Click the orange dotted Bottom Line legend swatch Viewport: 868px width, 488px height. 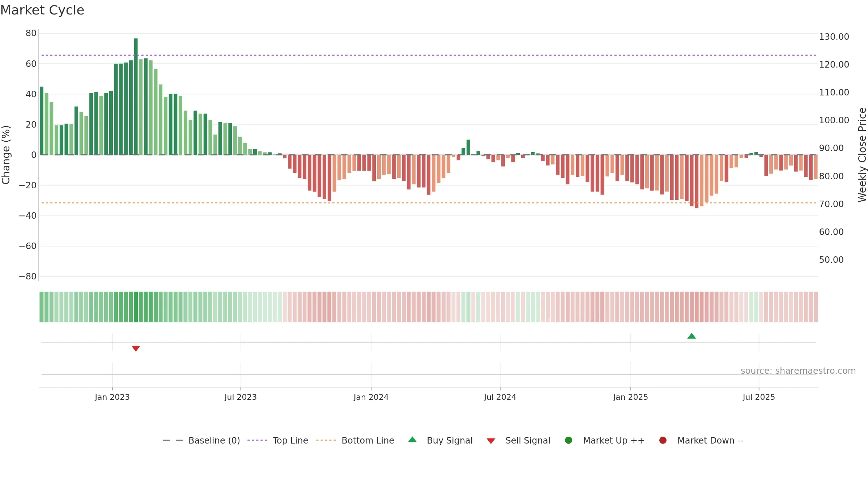[x=326, y=440]
